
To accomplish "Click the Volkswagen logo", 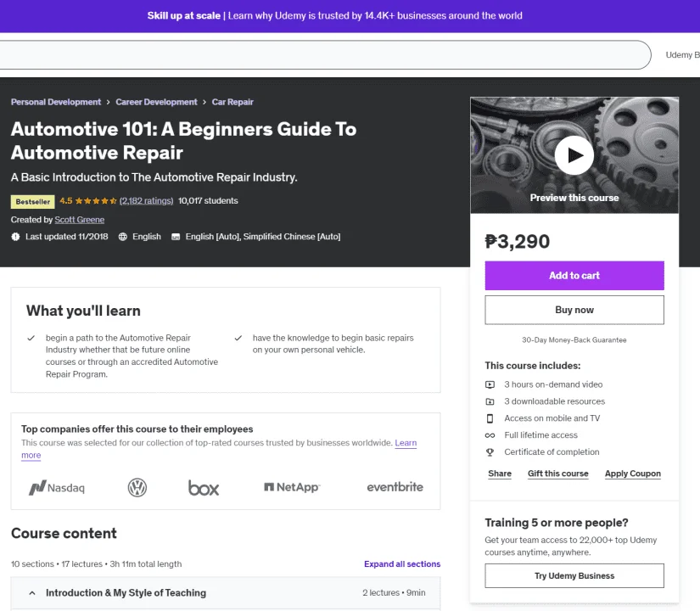I will (137, 487).
